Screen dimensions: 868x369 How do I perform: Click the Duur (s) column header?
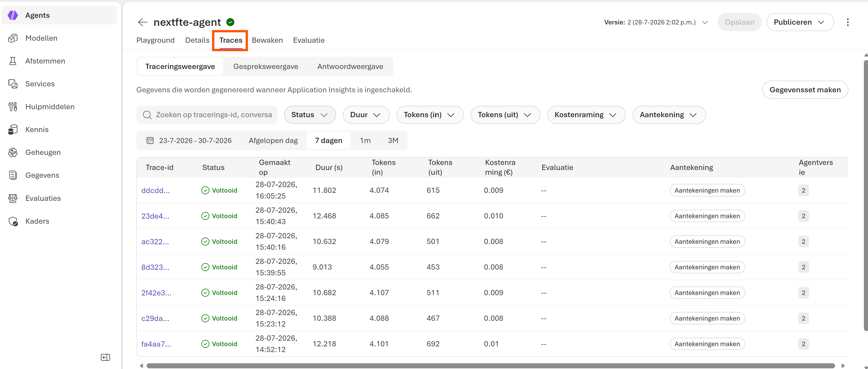click(329, 167)
